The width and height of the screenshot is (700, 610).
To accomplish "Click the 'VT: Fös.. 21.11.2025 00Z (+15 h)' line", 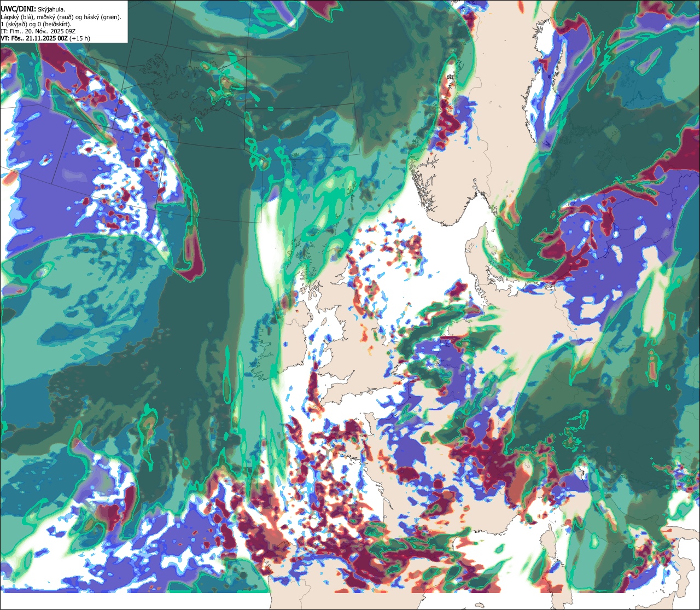I will (x=45, y=38).
